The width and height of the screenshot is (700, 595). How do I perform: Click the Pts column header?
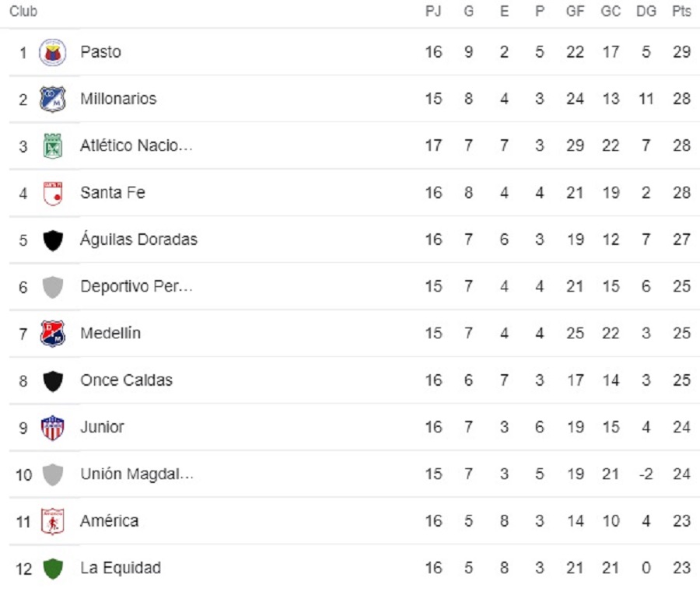click(681, 12)
